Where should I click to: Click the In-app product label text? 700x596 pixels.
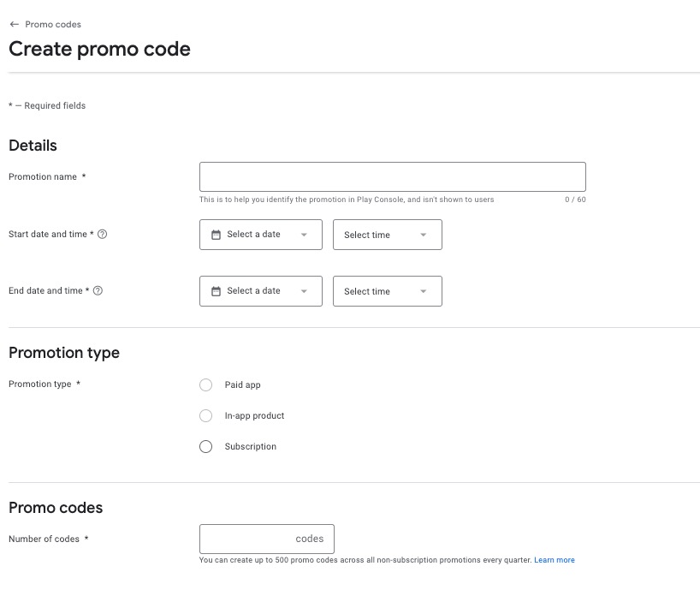click(x=254, y=415)
